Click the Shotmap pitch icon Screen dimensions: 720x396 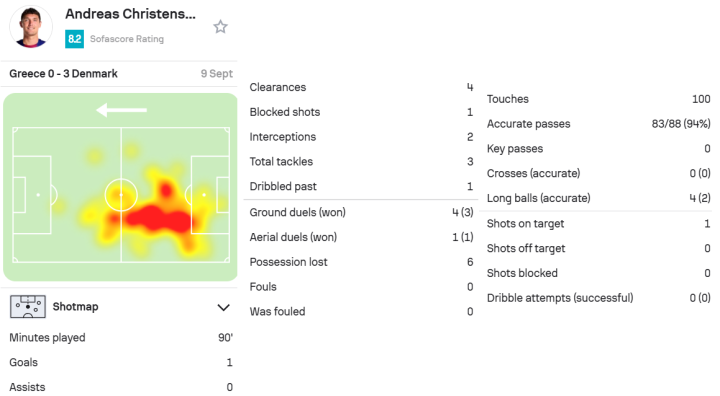pos(28,307)
